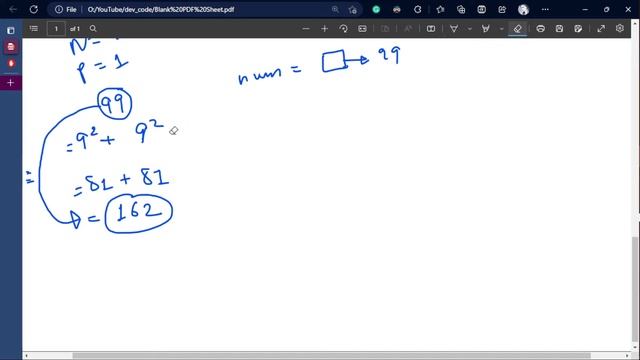Click the horizontal scrollbar right arrow
Image resolution: width=640 pixels, height=360 pixels.
click(628, 356)
